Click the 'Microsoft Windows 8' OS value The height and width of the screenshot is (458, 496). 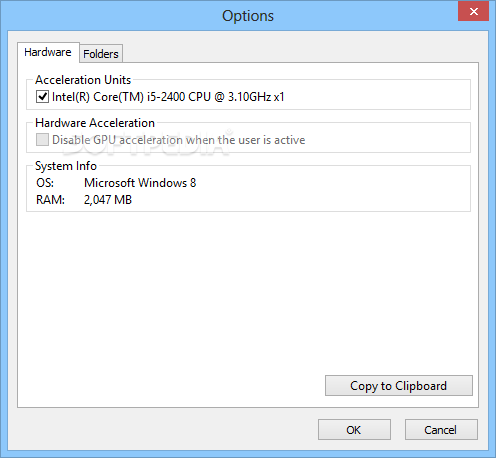[140, 183]
